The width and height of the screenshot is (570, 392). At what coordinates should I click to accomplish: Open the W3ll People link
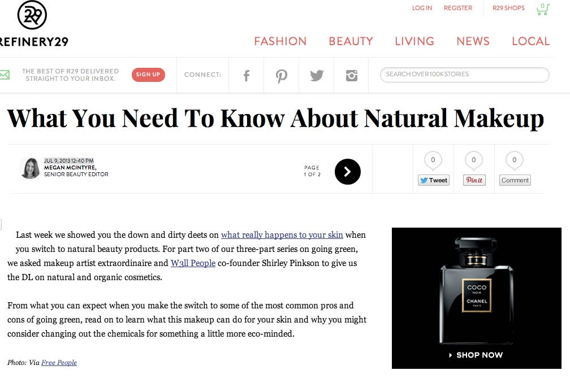tap(193, 263)
